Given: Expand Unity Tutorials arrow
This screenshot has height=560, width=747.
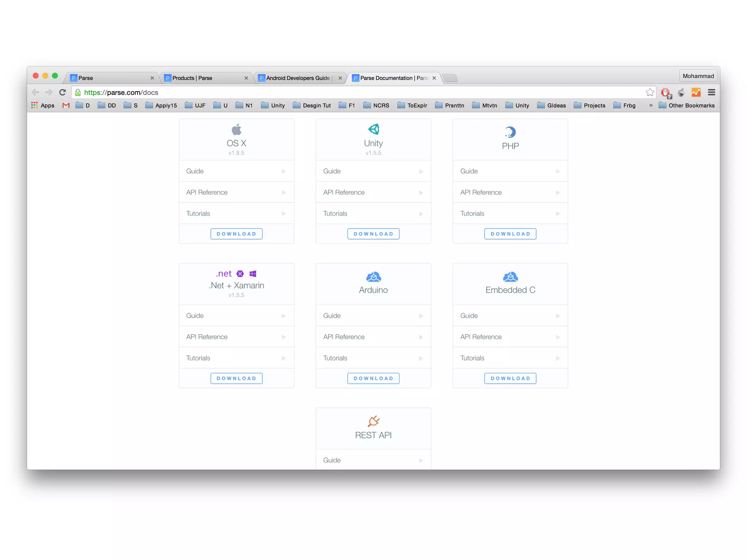Looking at the screenshot, I should (421, 214).
